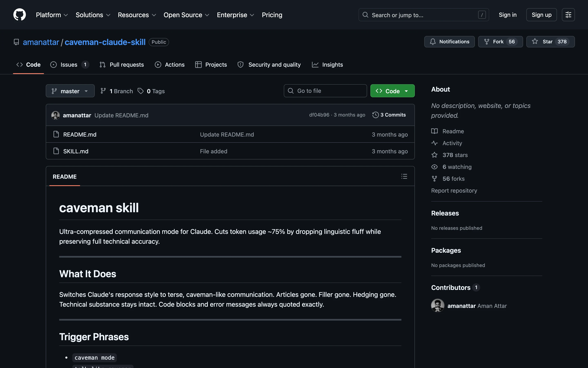The width and height of the screenshot is (588, 368).
Task: Switch to the Insights tab
Action: click(327, 64)
